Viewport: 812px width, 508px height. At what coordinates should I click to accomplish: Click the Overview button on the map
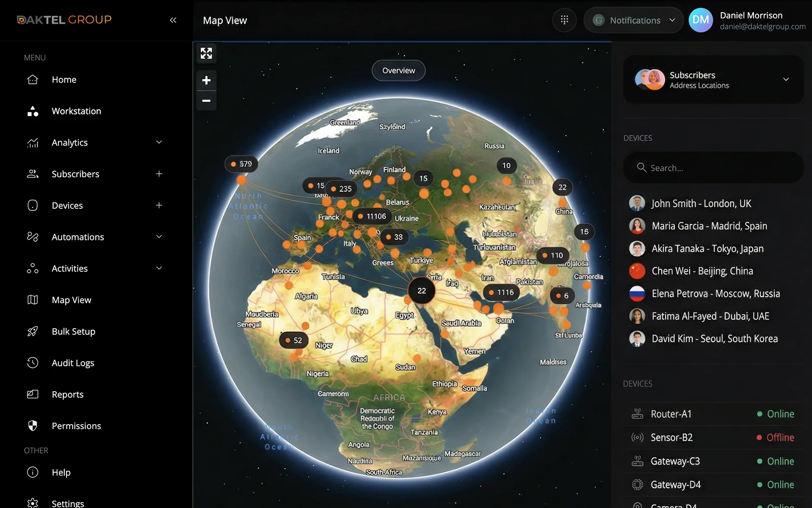coord(398,71)
